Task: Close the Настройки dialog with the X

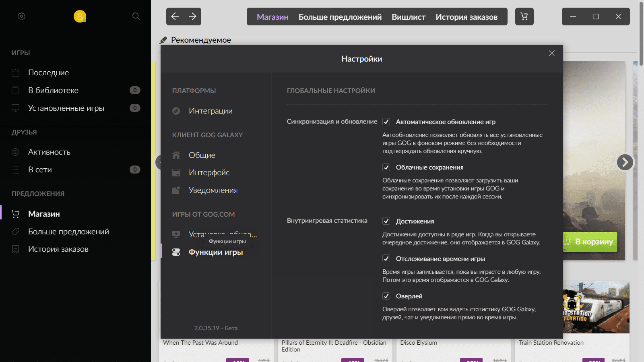Action: (x=552, y=53)
